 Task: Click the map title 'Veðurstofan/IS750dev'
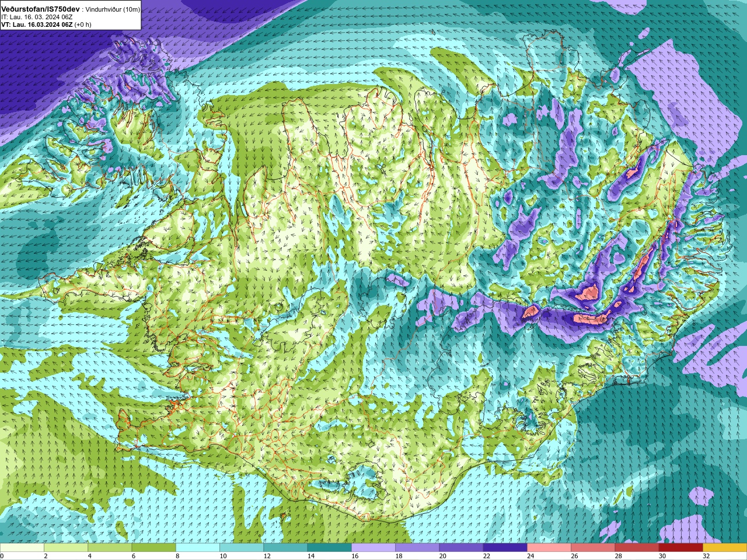pos(40,9)
